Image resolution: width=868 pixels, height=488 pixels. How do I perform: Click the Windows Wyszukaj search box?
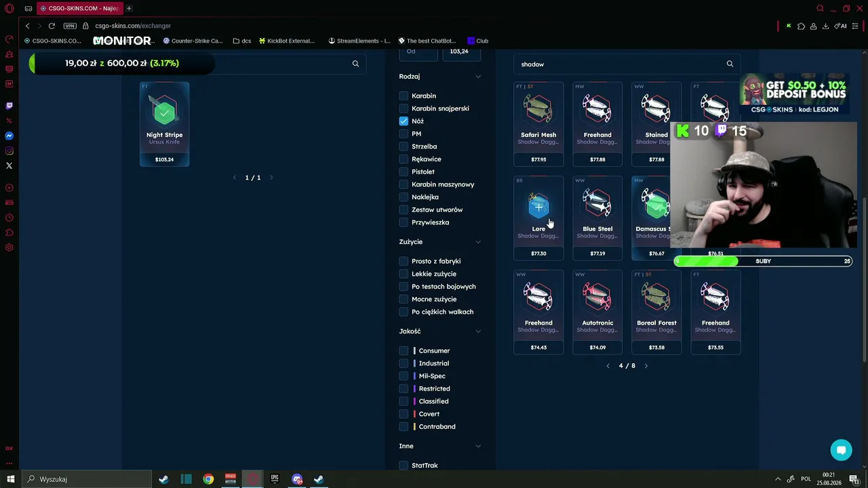(86, 479)
